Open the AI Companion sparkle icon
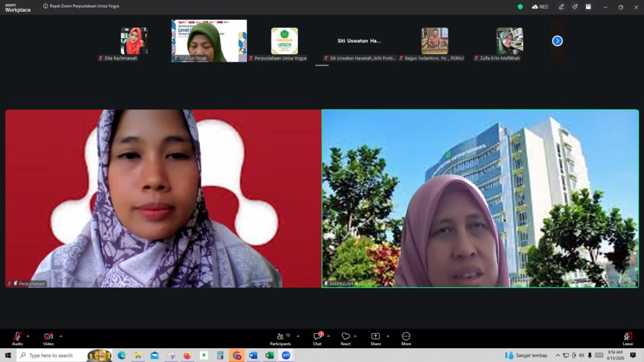 (x=575, y=7)
